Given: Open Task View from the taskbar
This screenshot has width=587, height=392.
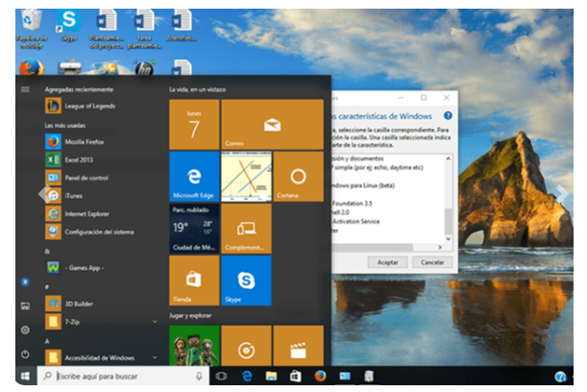Looking at the screenshot, I should pos(222,377).
